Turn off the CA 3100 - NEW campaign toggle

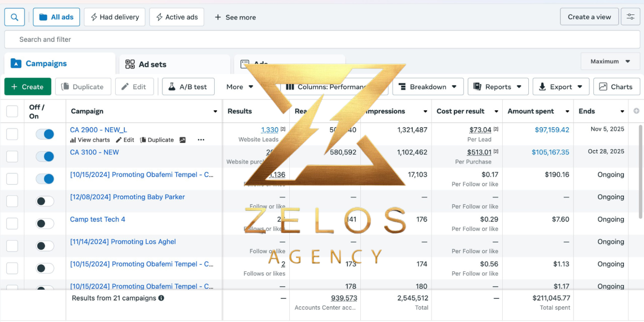(44, 156)
